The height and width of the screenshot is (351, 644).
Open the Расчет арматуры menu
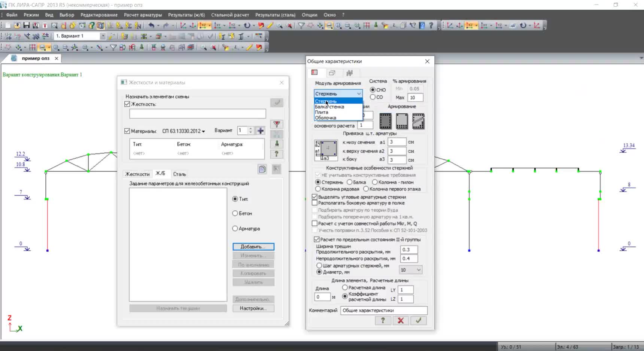[143, 15]
